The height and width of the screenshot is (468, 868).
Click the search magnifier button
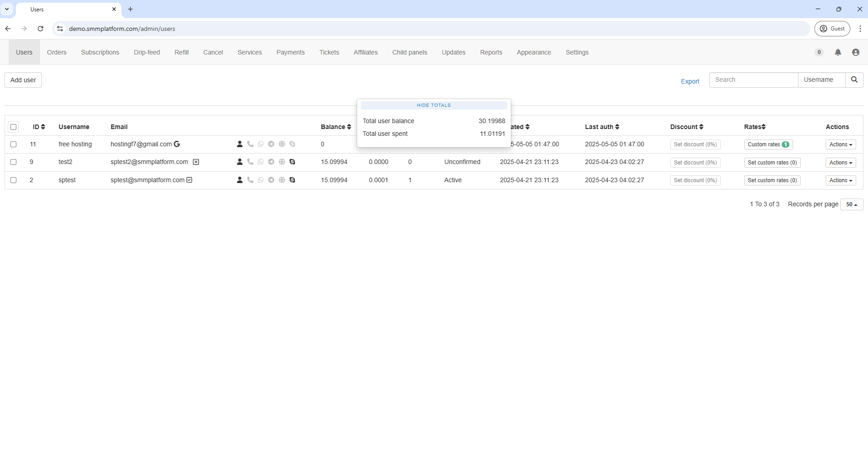click(854, 80)
